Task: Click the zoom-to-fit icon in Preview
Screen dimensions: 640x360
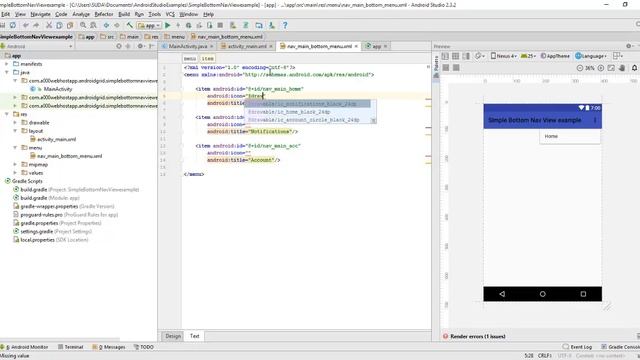Action: [611, 68]
